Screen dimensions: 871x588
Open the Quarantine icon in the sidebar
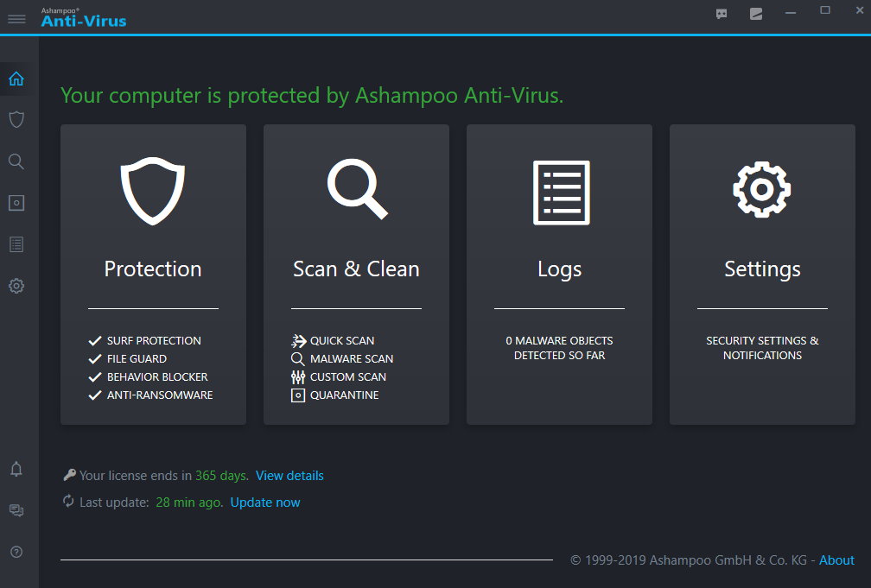point(16,202)
